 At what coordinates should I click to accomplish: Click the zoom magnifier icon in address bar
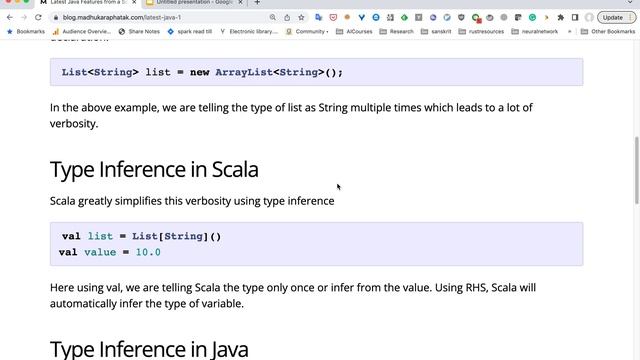pos(273,18)
